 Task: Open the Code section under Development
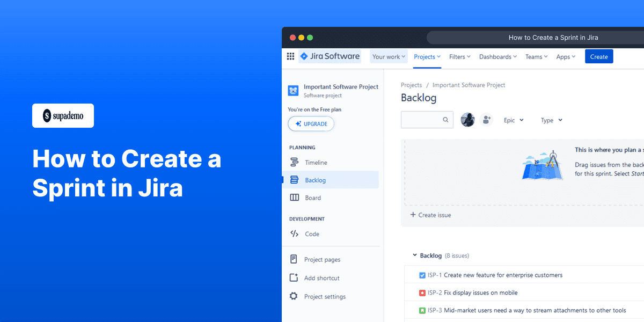(x=311, y=233)
